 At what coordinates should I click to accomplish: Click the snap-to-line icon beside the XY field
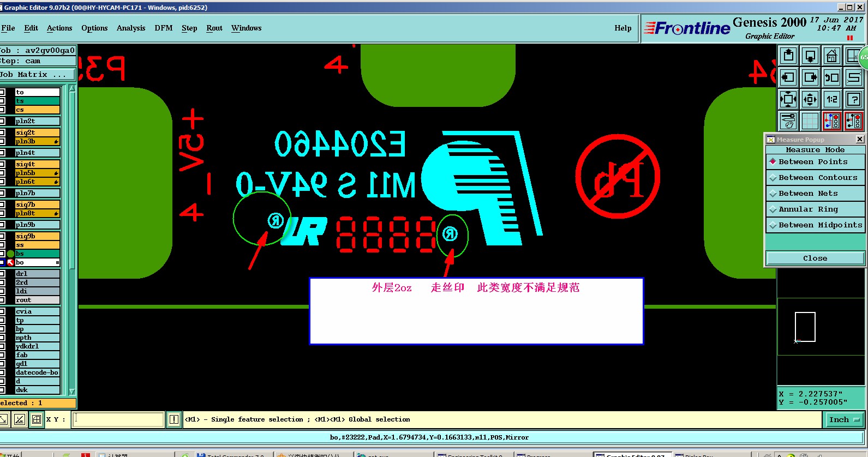point(20,419)
